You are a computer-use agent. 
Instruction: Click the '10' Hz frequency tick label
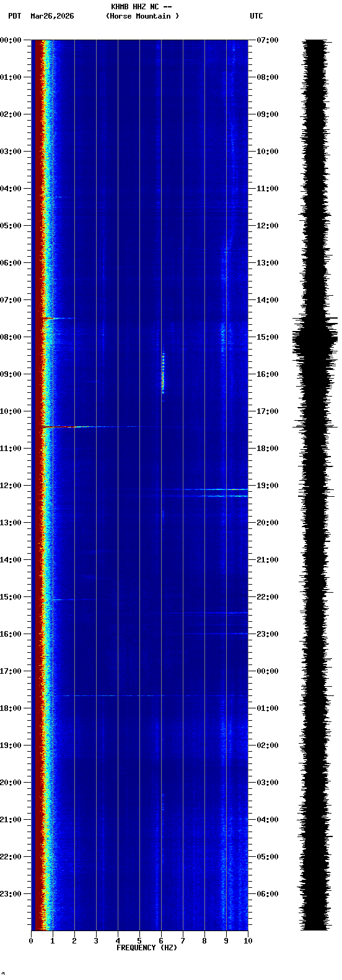point(248,941)
